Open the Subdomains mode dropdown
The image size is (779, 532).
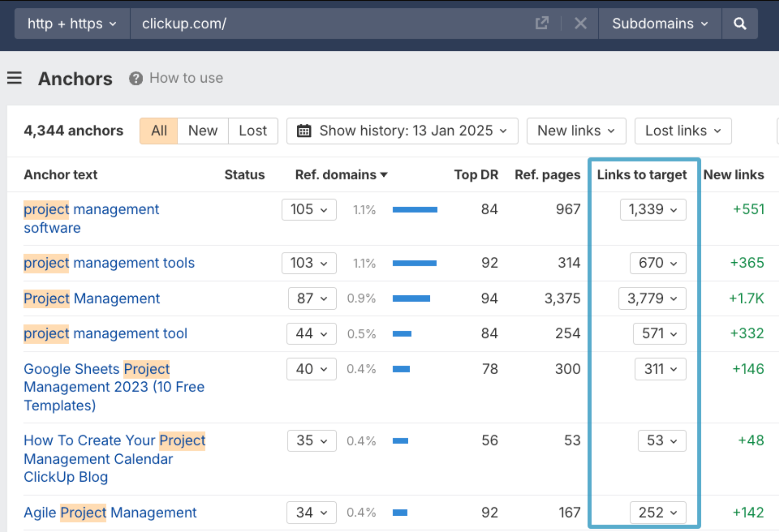[x=660, y=23]
